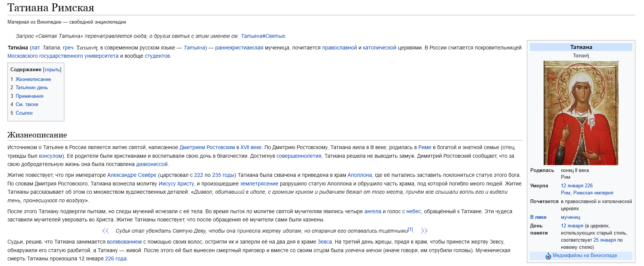Open «12 января» link in День памяти row
This screenshot has height=266, width=644.
[x=572, y=226]
